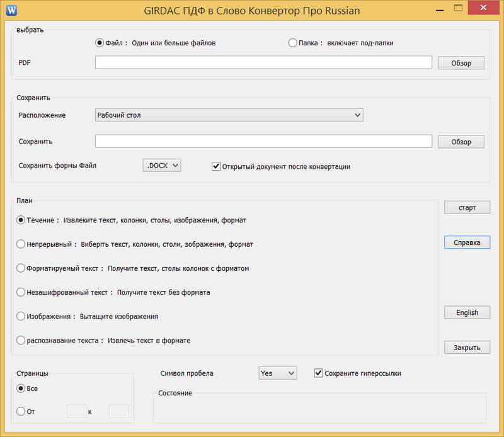This screenshot has height=437, width=504.
Task: Select the Папка radio option
Action: 292,43
